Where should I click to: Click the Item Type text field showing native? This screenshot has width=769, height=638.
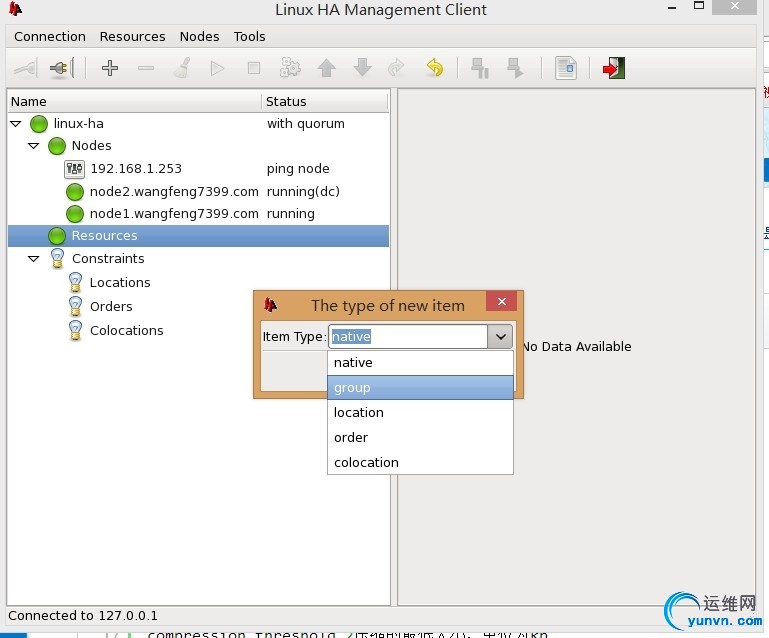click(x=408, y=337)
